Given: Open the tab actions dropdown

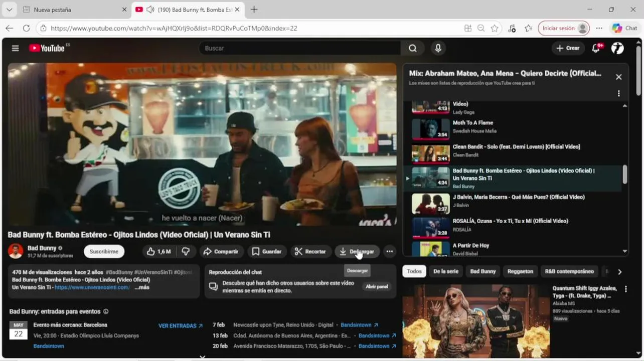Looking at the screenshot, I should [x=9, y=10].
